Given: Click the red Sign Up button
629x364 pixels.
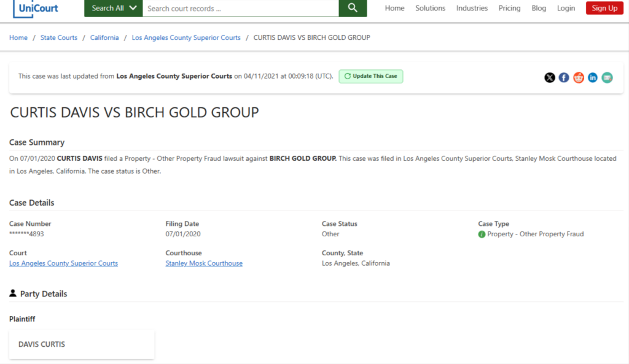Looking at the screenshot, I should 604,8.
